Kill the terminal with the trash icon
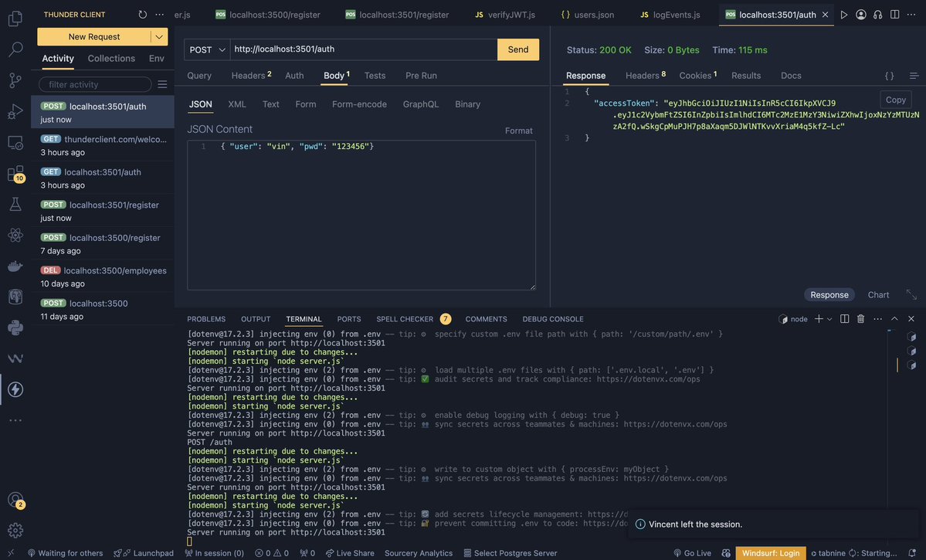 tap(860, 317)
